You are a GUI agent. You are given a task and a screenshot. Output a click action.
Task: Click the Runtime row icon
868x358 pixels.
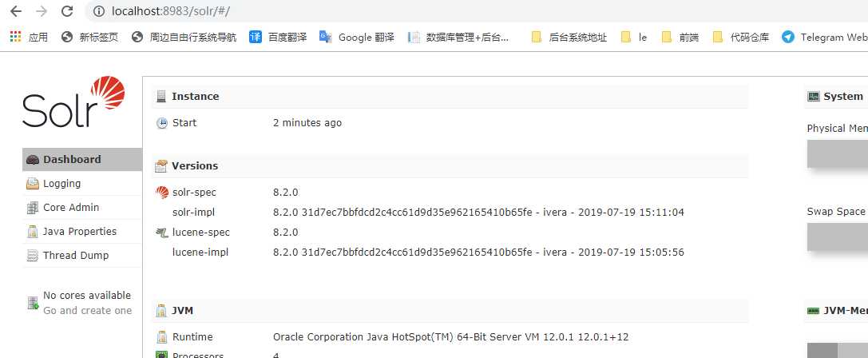tap(161, 337)
